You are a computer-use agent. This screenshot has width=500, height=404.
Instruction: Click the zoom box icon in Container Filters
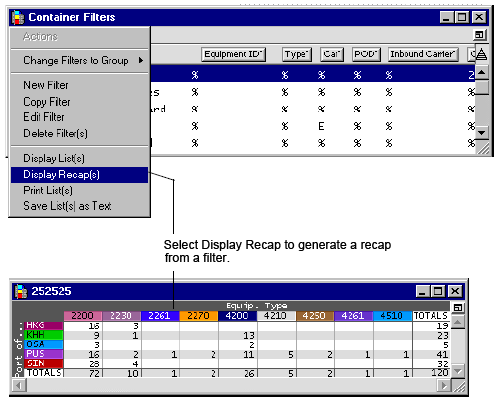479,35
